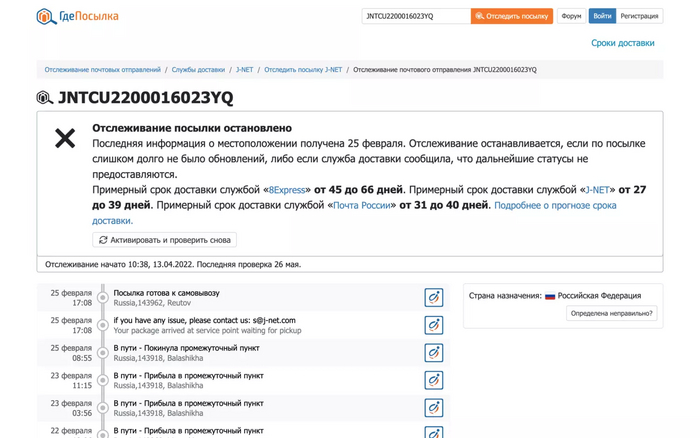Click the ГдеПосылка logo icon
The height and width of the screenshot is (438, 700).
point(46,16)
